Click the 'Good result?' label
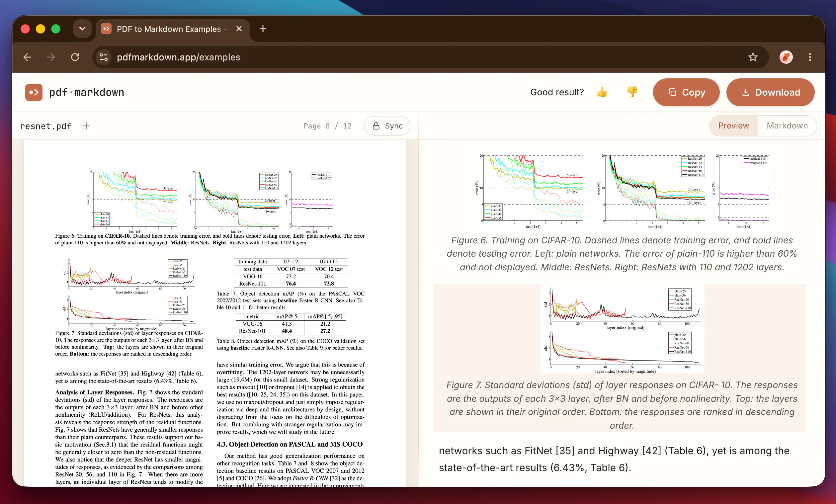This screenshot has height=504, width=836. pos(557,92)
